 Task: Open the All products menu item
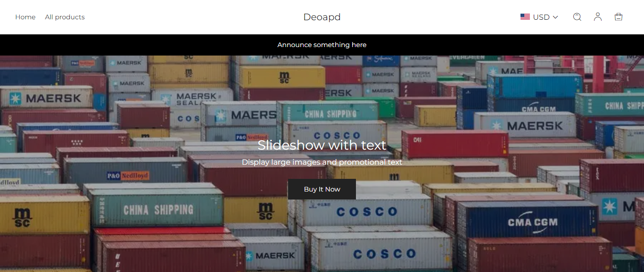click(x=65, y=17)
